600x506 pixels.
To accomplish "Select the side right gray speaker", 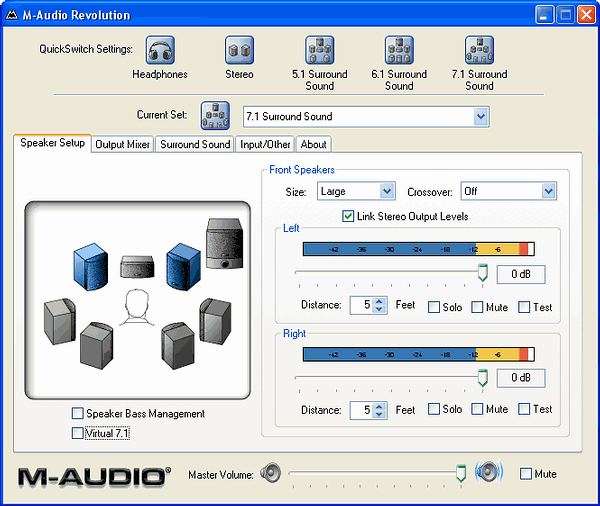I will (215, 322).
